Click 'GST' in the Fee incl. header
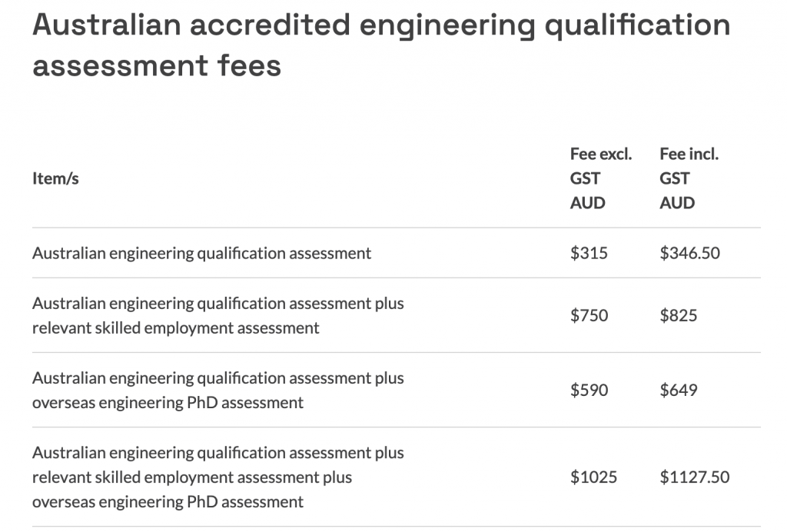 tap(675, 178)
